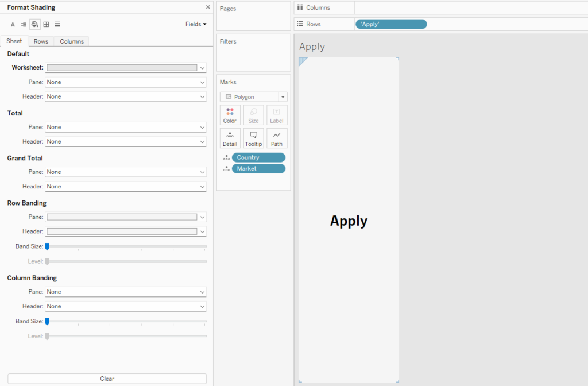Click the Clear button

click(107, 379)
